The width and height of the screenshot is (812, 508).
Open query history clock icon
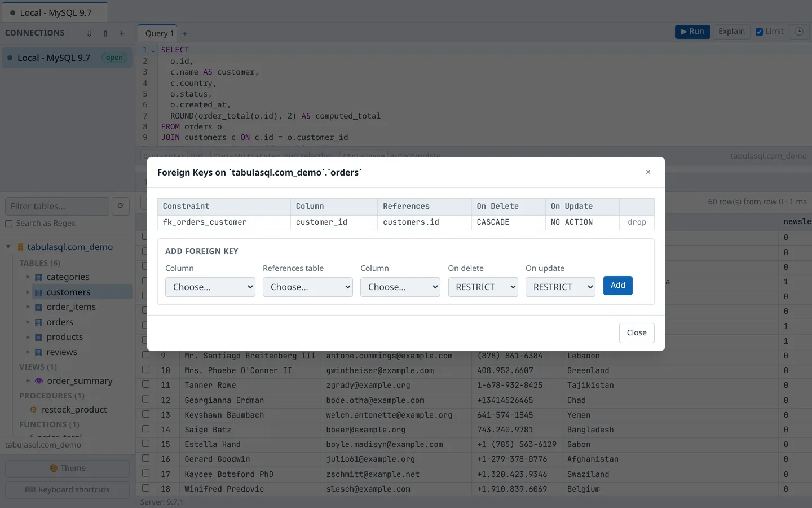click(799, 32)
